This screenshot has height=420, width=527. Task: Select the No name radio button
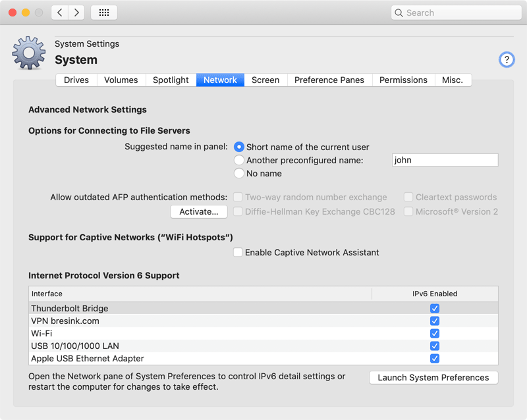[238, 173]
